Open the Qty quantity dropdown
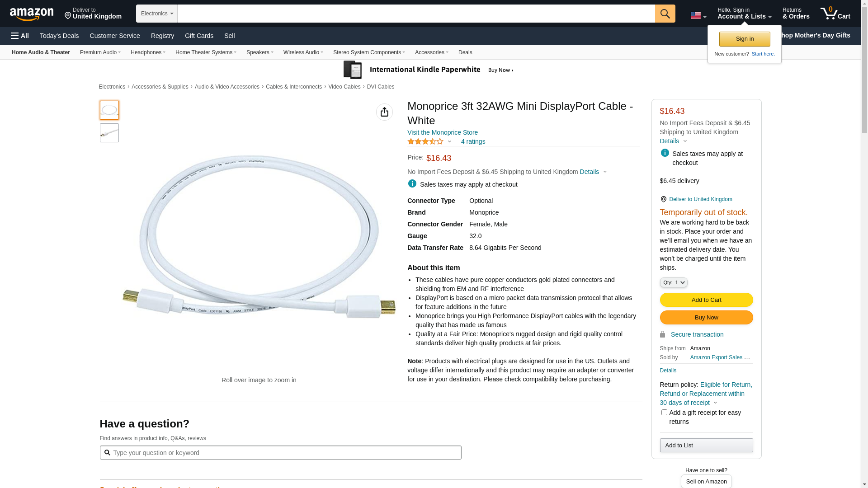This screenshot has height=488, width=868. tap(674, 282)
